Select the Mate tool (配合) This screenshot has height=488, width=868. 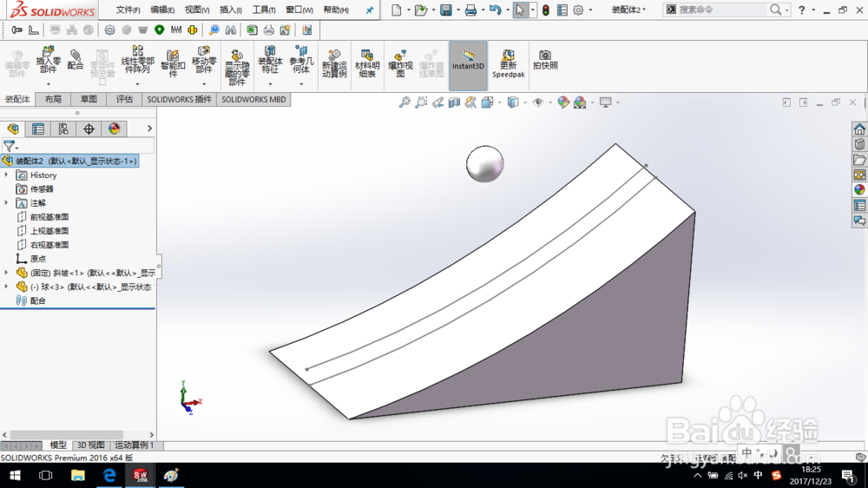tap(76, 60)
